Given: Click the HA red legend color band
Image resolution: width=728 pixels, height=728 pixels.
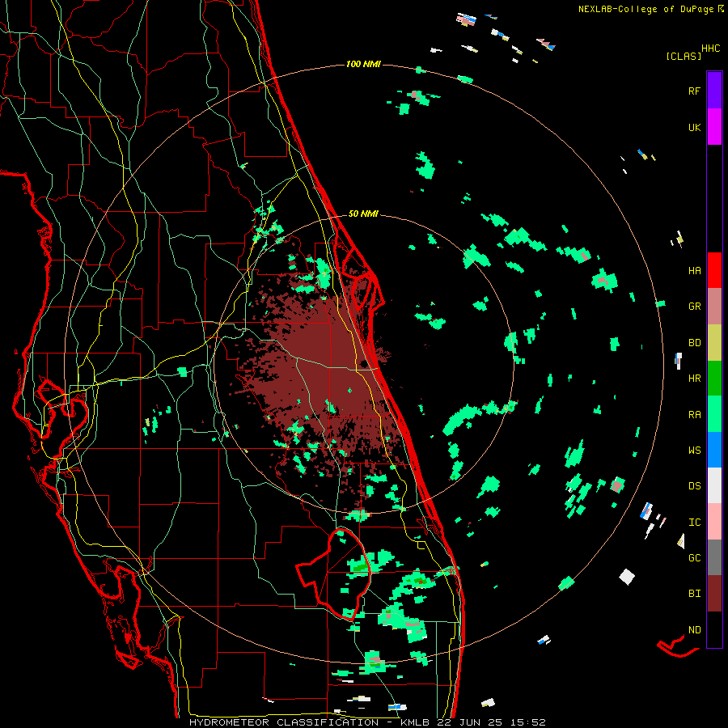Looking at the screenshot, I should (x=714, y=270).
